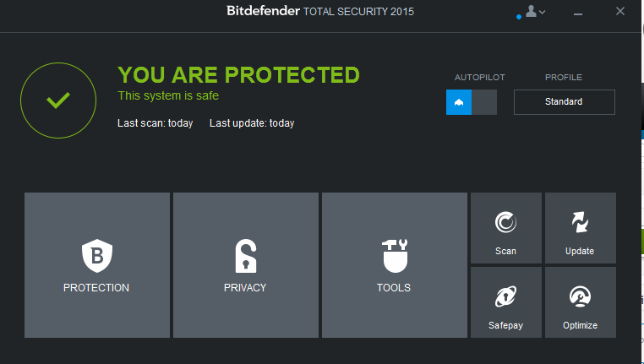Open the Standard profile selector
Screen dimensions: 644x364
click(x=564, y=102)
